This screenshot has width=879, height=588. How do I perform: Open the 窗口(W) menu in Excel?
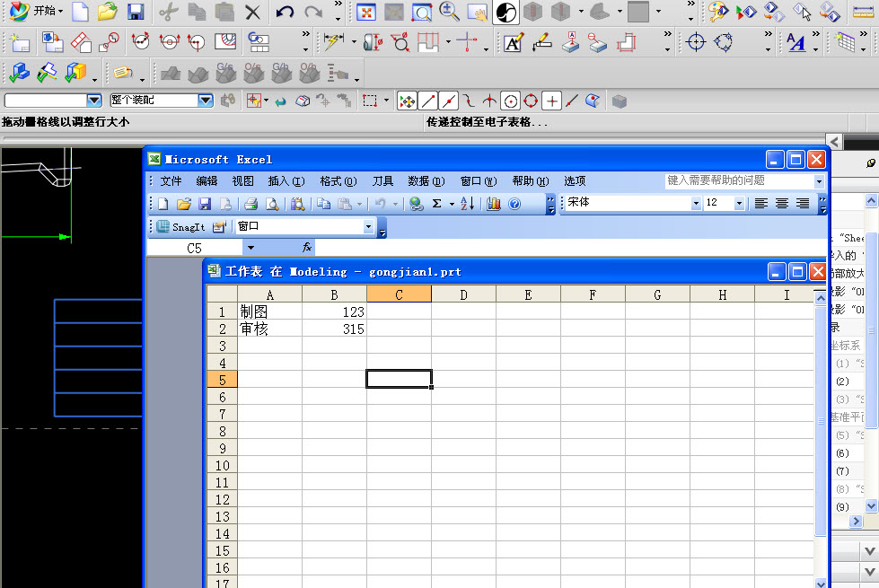click(479, 181)
